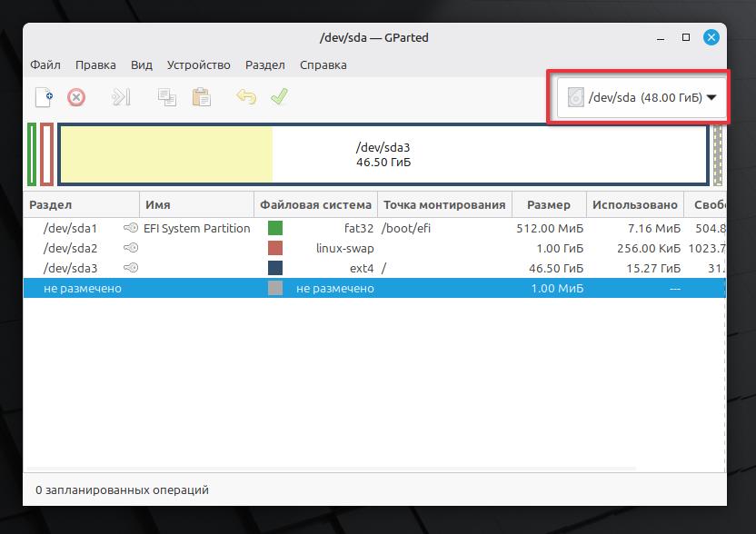Click the green fat32 color swatch
Screen dimensions: 756x534
click(x=275, y=228)
